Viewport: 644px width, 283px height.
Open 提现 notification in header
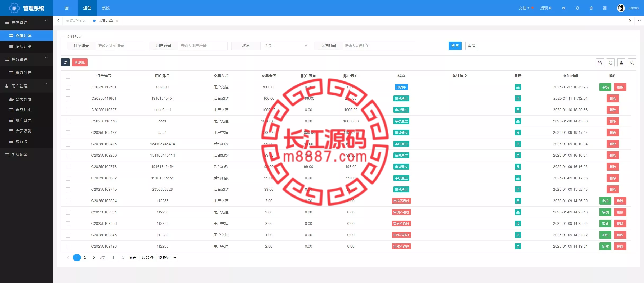pos(546,8)
